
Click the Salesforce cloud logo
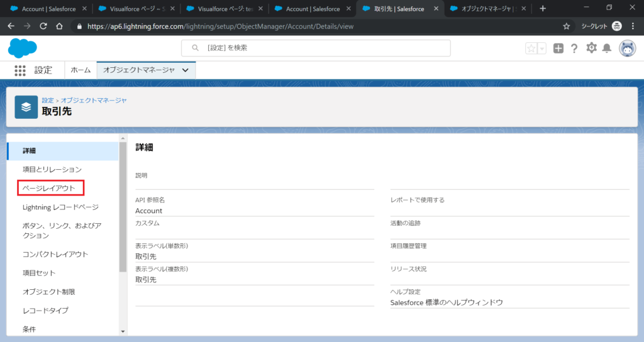(x=23, y=48)
